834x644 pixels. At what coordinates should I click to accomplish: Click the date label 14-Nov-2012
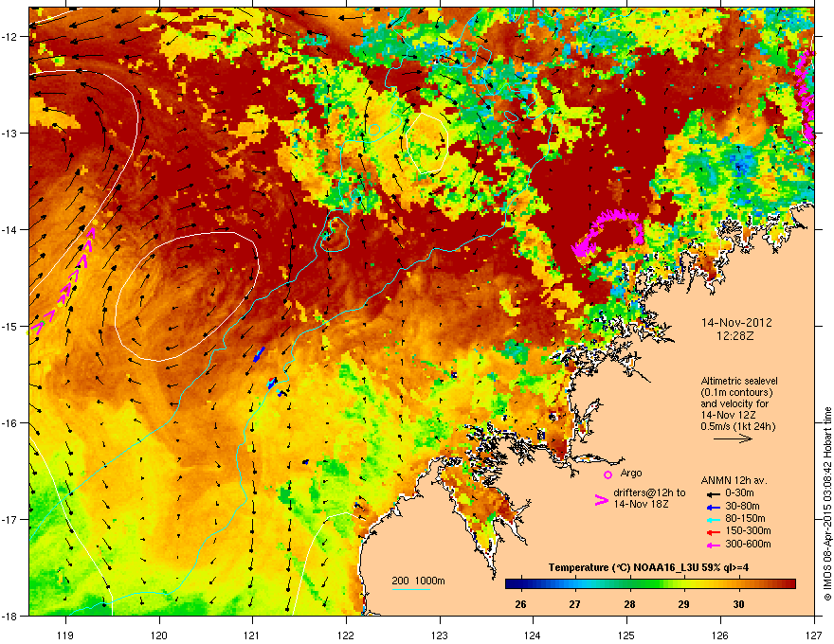(736, 323)
